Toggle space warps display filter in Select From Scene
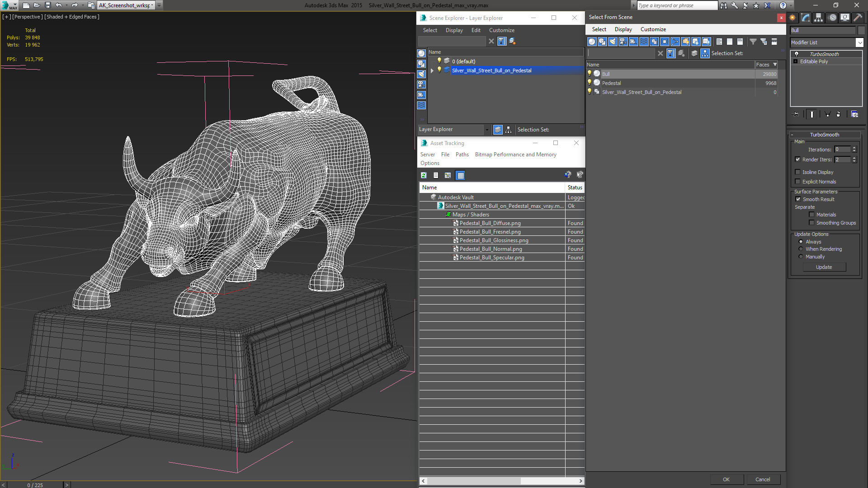Image resolution: width=868 pixels, height=488 pixels. point(644,42)
